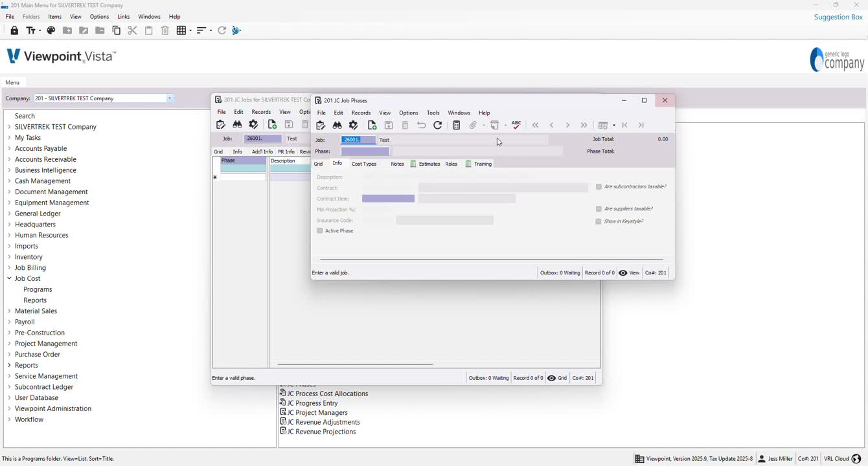Screen dimensions: 868x466
Task: Open the calculator icon in JC Job Phases
Action: pos(457,126)
